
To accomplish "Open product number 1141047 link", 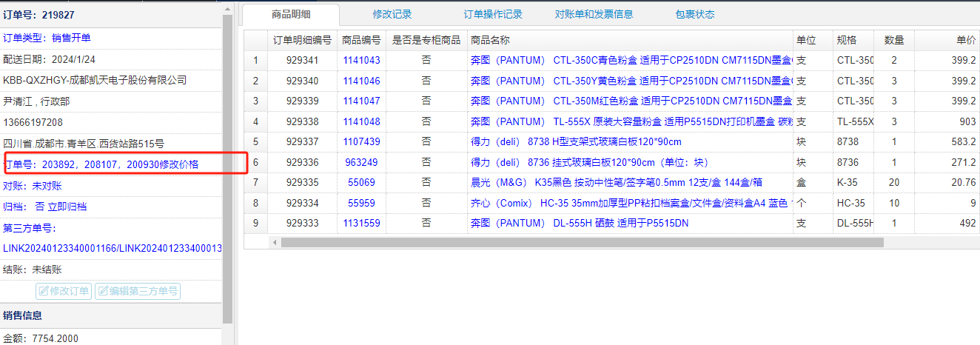I will (361, 101).
